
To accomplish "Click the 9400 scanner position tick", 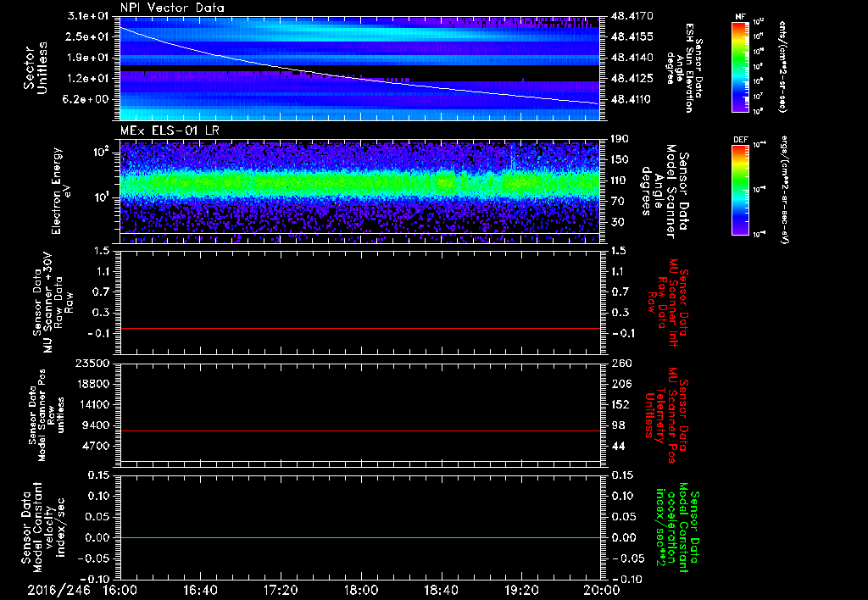I will 97,425.
